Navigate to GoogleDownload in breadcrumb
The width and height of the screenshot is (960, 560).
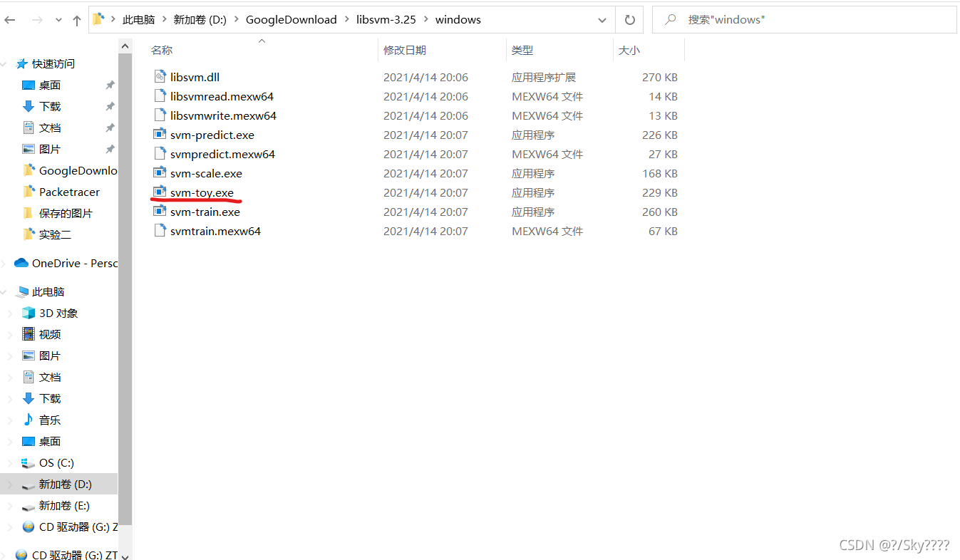coord(291,20)
